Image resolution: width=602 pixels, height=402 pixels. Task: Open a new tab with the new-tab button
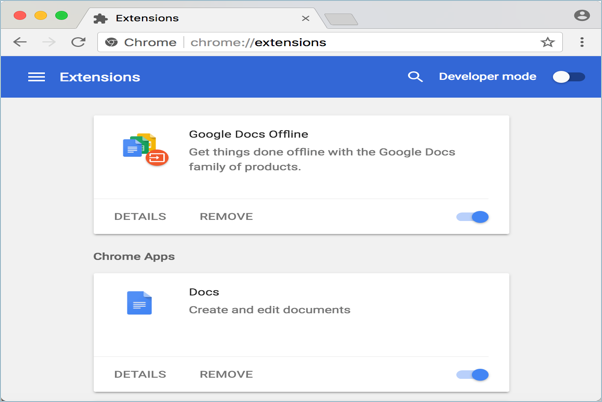coord(341,19)
